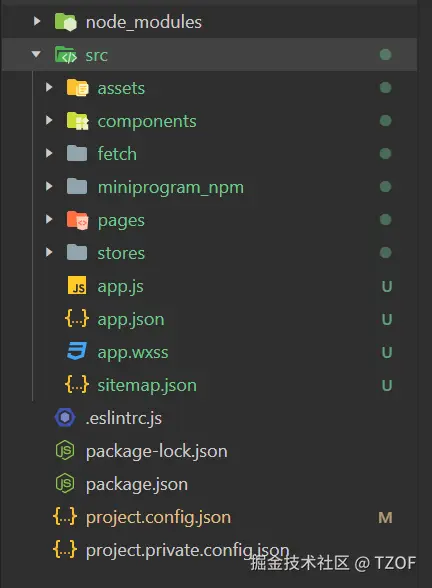Image resolution: width=432 pixels, height=588 pixels.
Task: Expand the node_modules folder arrow
Action: click(37, 21)
